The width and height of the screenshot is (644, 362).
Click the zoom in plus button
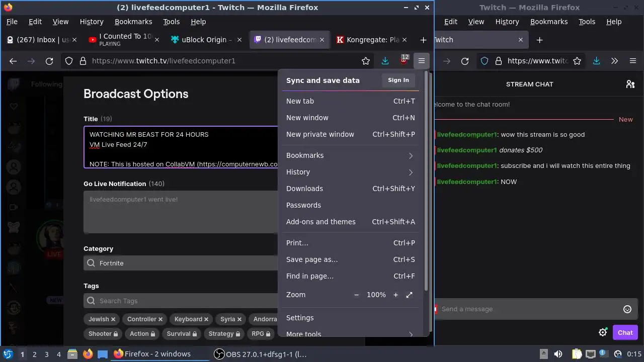pos(395,295)
